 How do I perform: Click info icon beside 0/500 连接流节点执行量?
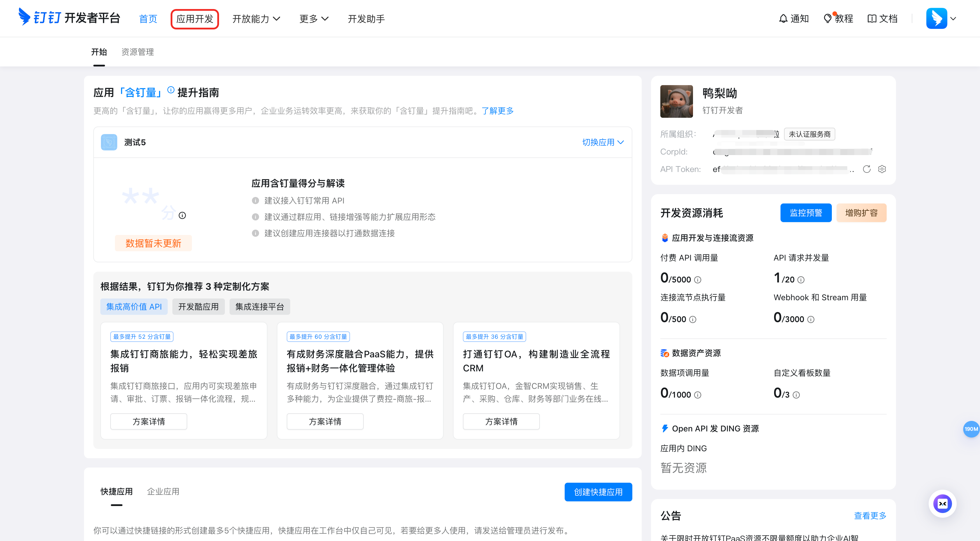point(693,319)
